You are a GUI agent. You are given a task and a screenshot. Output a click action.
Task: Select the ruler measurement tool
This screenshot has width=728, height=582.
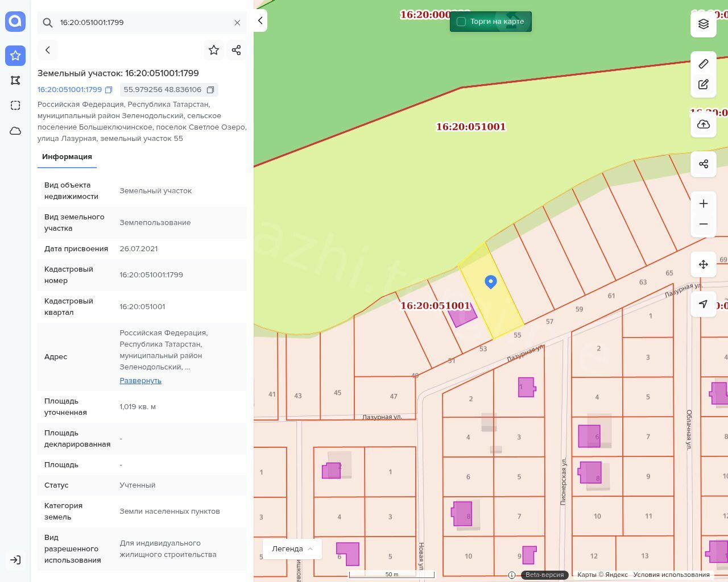tap(703, 64)
